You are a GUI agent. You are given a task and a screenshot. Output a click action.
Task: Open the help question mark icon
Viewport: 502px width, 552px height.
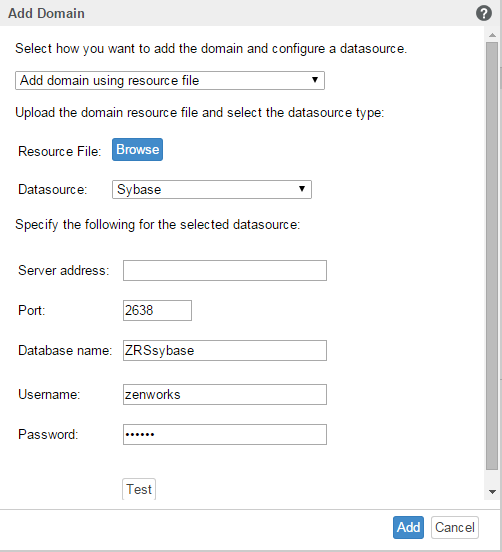(484, 13)
